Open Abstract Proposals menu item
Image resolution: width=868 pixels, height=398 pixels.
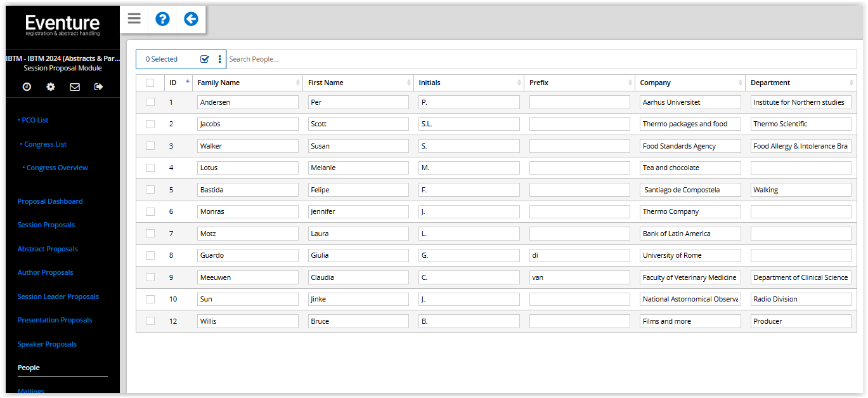pyautogui.click(x=48, y=249)
